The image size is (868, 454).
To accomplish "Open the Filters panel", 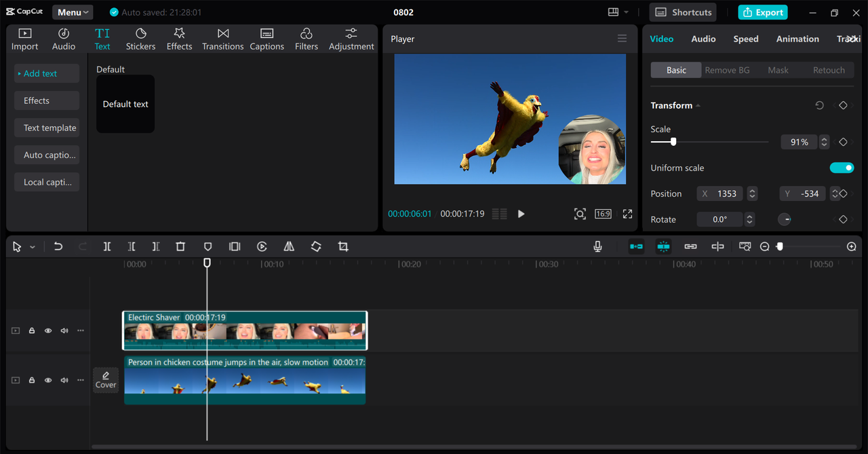I will [x=306, y=39].
